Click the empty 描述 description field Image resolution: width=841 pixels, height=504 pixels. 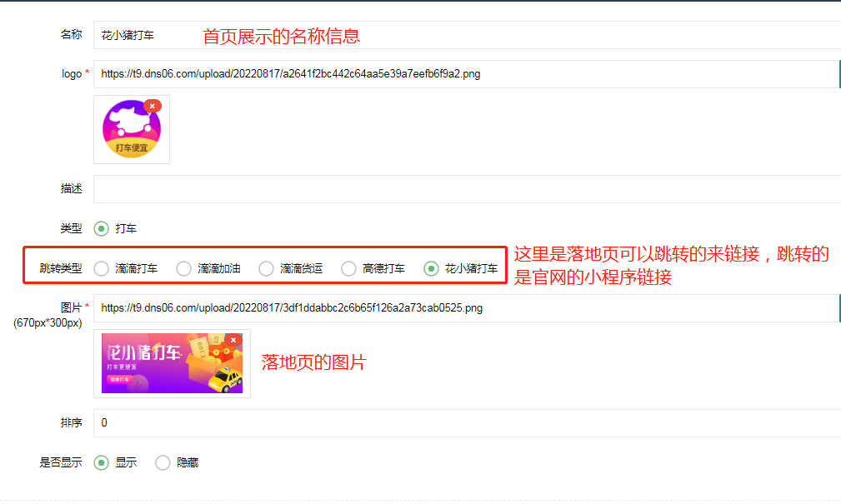point(467,189)
